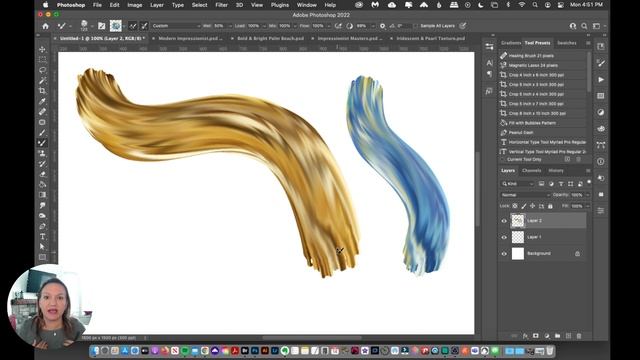This screenshot has width=640, height=360.
Task: Click Add layer style fx icon
Action: click(x=525, y=336)
